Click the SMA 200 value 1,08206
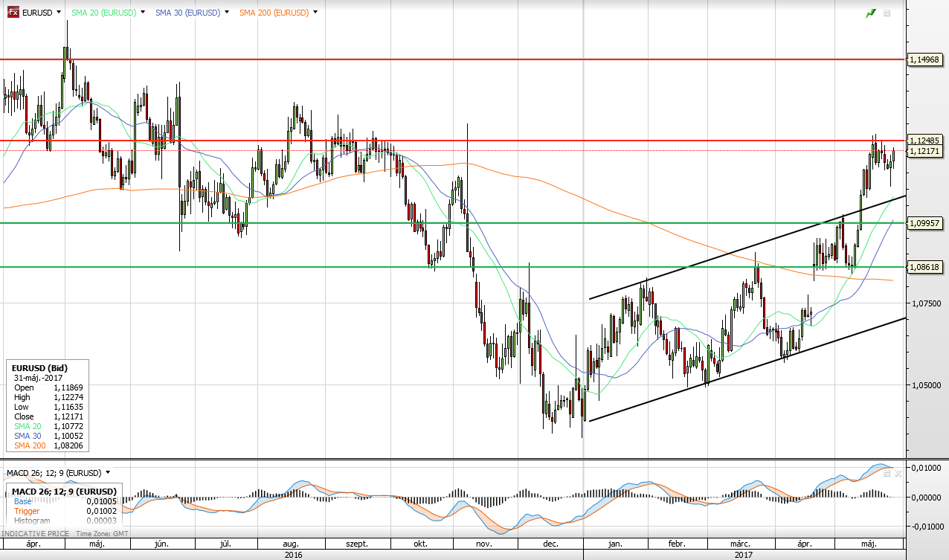This screenshot has height=560, width=949. tap(68, 445)
